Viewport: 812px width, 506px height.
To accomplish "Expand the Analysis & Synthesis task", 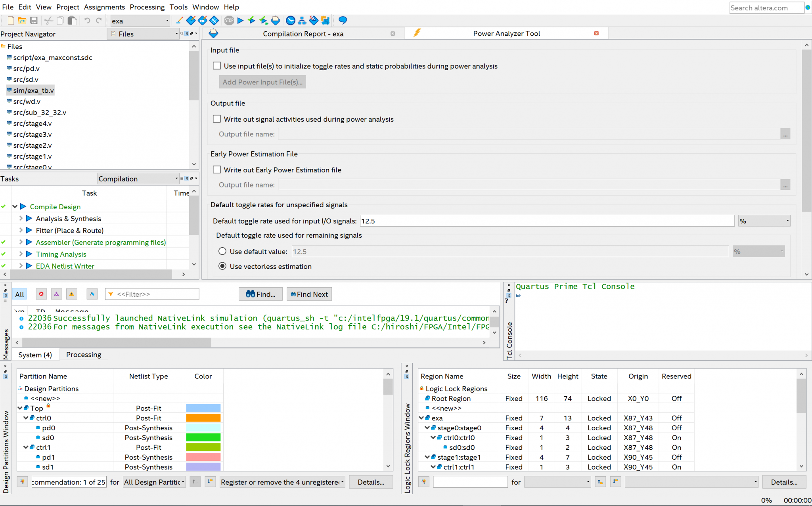I will 21,218.
